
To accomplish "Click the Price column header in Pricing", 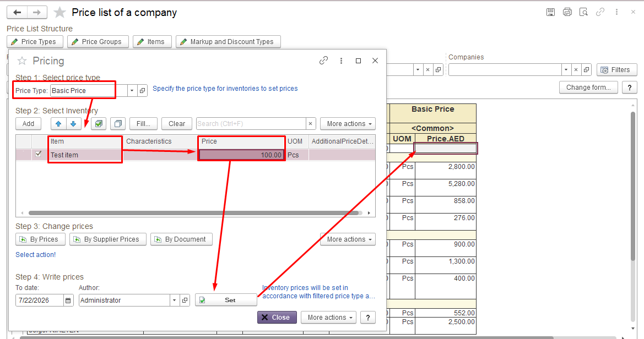I will [241, 141].
